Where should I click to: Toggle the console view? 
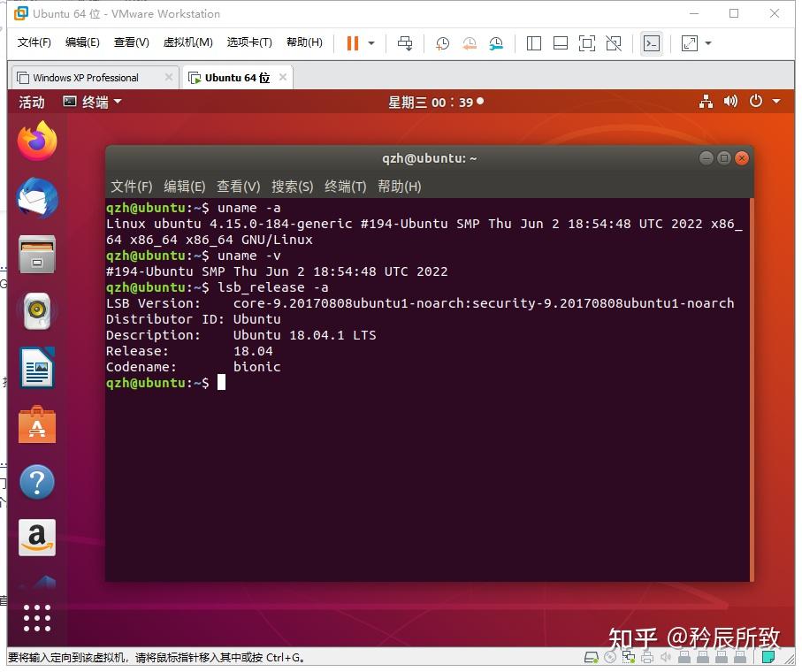(x=652, y=42)
